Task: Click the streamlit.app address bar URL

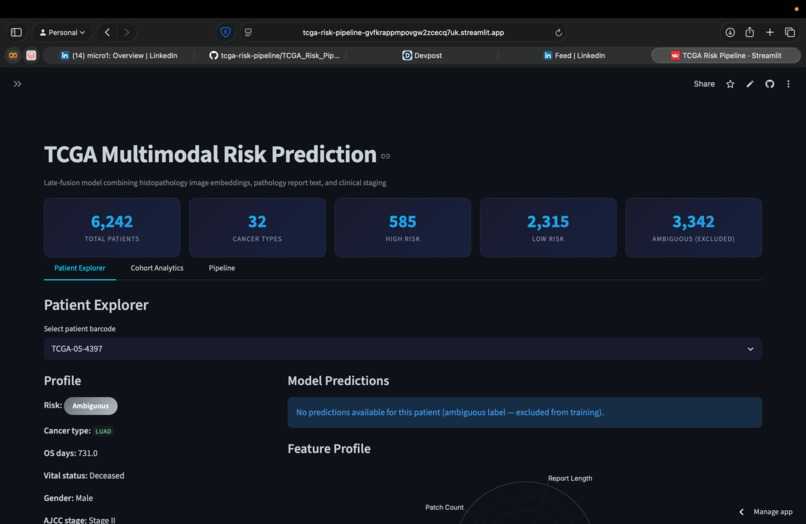Action: [403, 32]
